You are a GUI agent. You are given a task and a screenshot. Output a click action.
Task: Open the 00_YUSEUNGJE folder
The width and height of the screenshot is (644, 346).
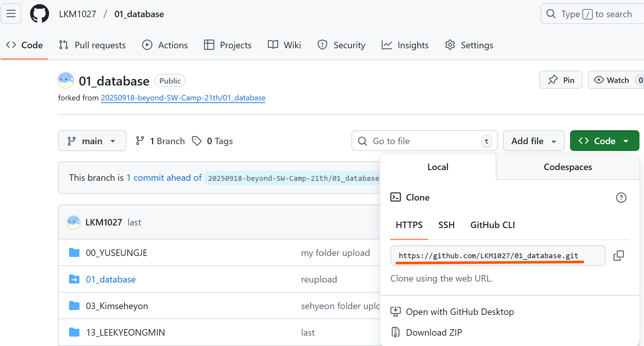click(116, 253)
